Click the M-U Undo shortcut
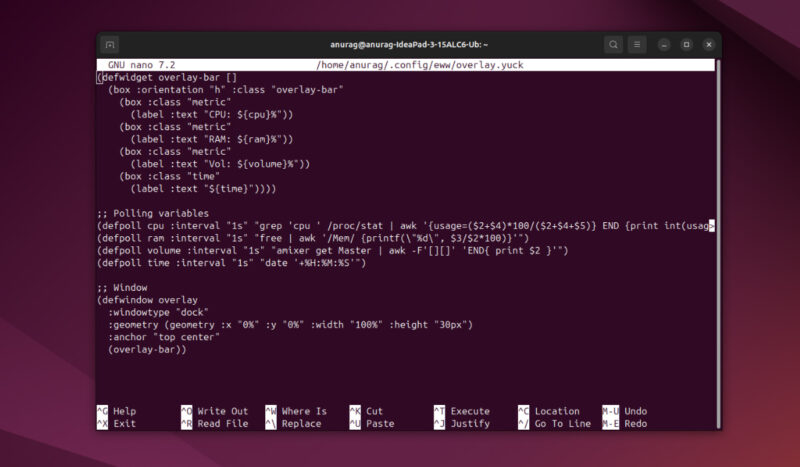This screenshot has height=467, width=800. (x=624, y=411)
